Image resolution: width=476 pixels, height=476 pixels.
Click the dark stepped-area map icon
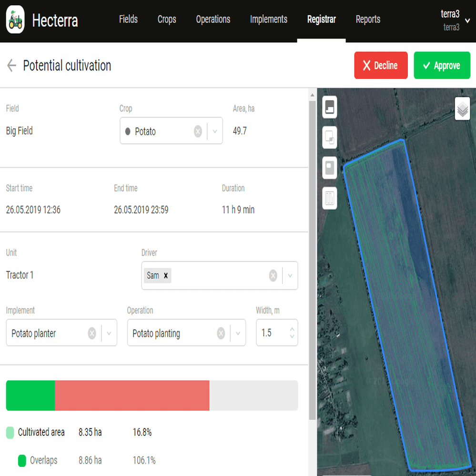330,107
